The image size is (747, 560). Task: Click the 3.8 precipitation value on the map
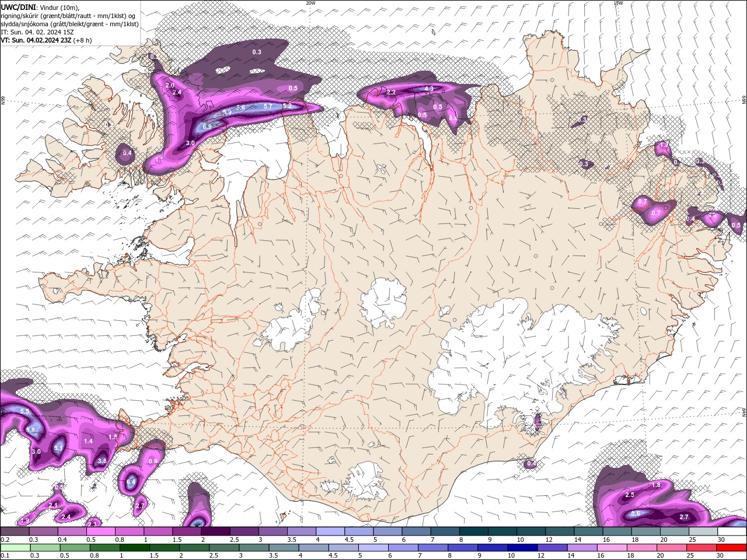pyautogui.click(x=102, y=461)
